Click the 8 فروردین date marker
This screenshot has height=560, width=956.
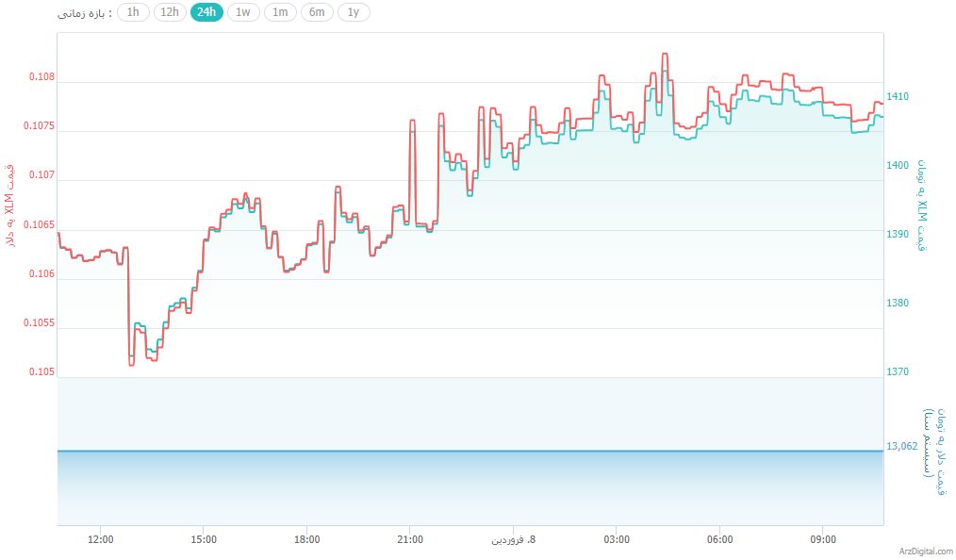[x=513, y=539]
